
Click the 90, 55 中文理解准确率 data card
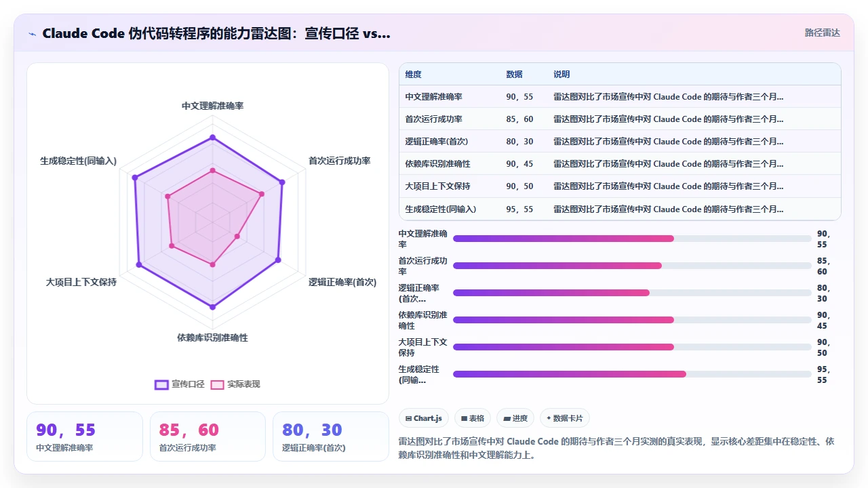click(85, 436)
